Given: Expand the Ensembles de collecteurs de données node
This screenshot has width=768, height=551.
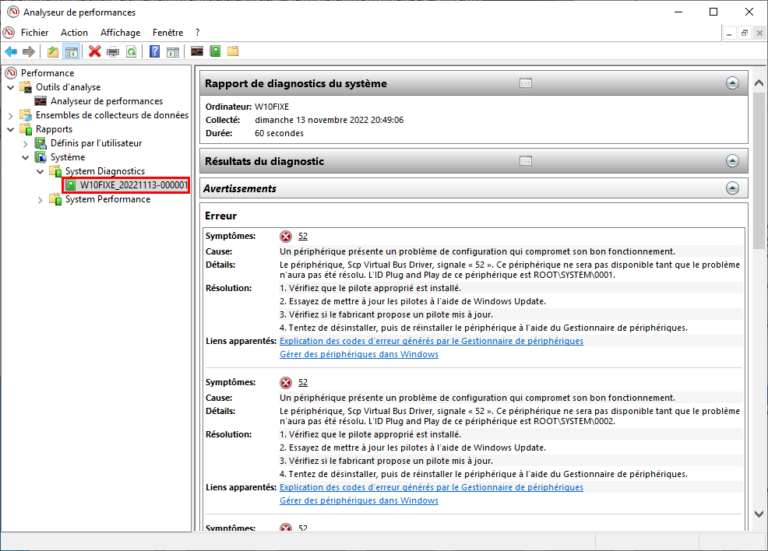Looking at the screenshot, I should pyautogui.click(x=12, y=115).
